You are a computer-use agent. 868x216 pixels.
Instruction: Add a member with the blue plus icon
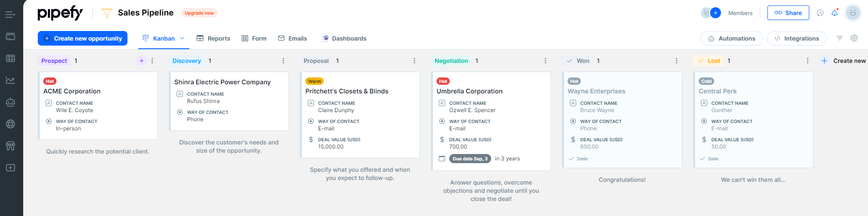click(716, 13)
